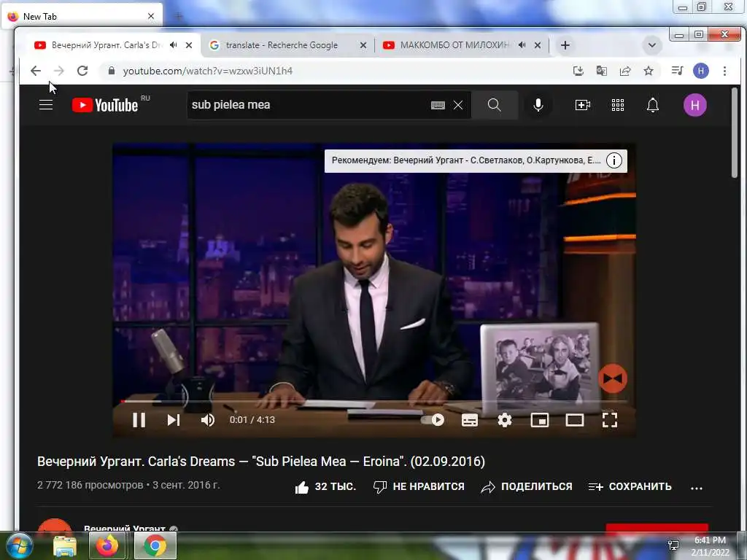Image resolution: width=747 pixels, height=560 pixels.
Task: Switch to Firefox in the taskbar
Action: [x=107, y=545]
